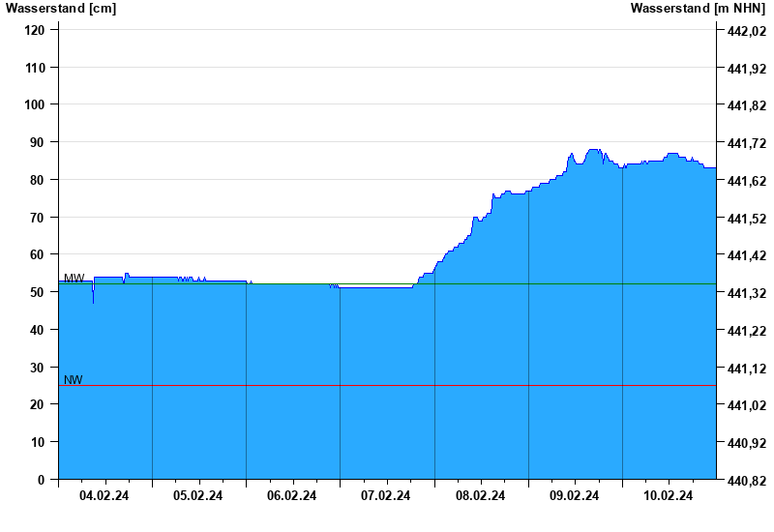
Task: Click the Wasserstand [m NHN] axis title
Action: pyautogui.click(x=698, y=9)
